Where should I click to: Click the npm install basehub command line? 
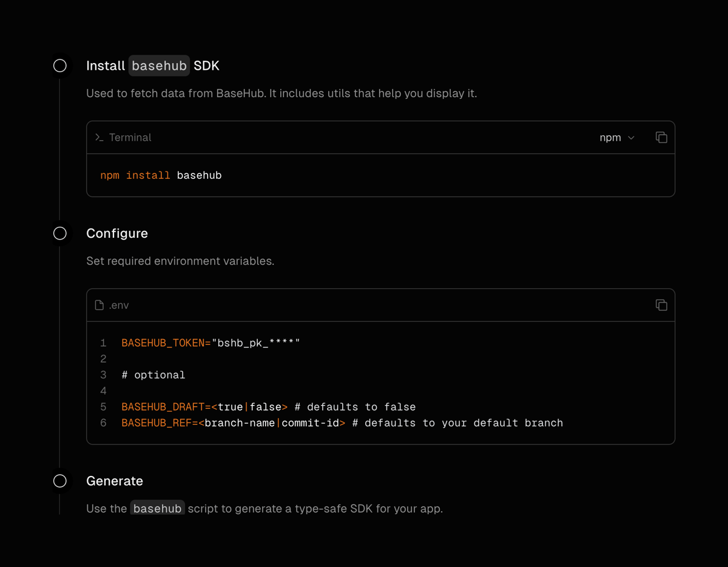(x=161, y=175)
